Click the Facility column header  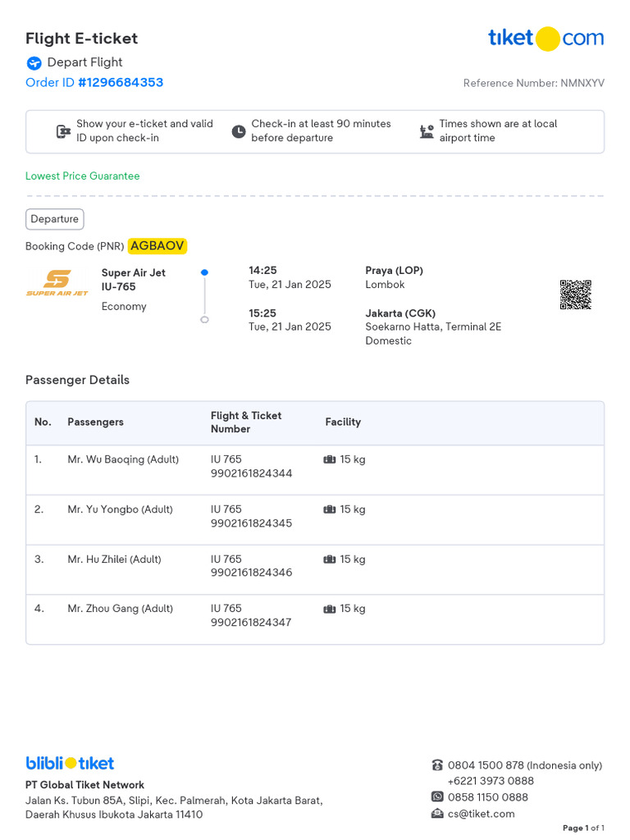click(x=343, y=422)
